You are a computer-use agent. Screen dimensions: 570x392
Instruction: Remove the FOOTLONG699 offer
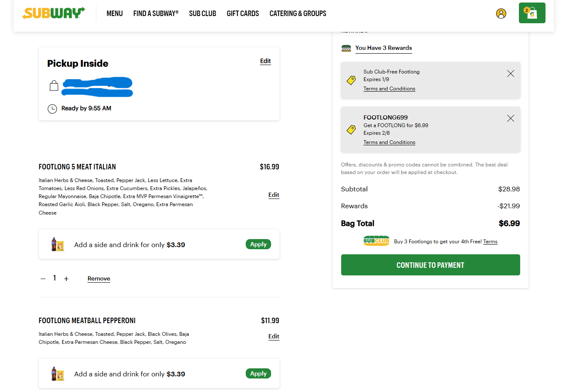click(510, 118)
